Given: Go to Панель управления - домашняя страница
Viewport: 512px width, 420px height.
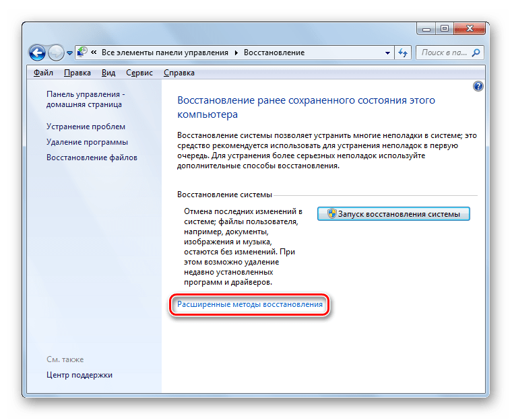Looking at the screenshot, I should [x=86, y=99].
